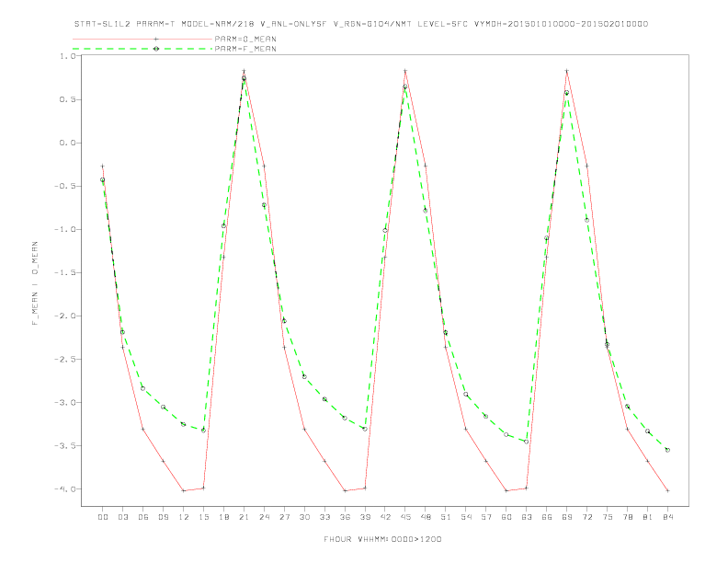This screenshot has height=563, width=728.
Task: Click the x-axis tick label 69
Action: (x=567, y=517)
